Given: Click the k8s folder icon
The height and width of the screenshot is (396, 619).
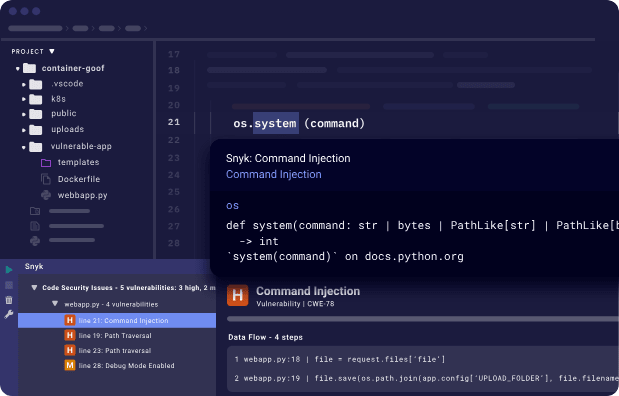Looking at the screenshot, I should [x=36, y=99].
